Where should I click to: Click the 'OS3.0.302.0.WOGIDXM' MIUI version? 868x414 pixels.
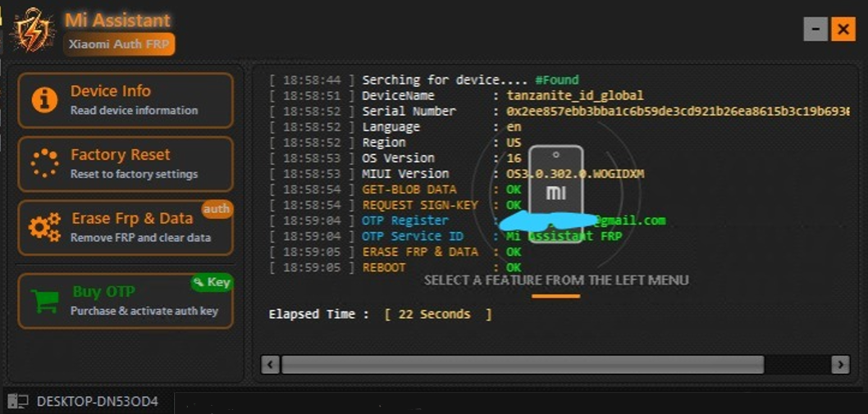[575, 174]
